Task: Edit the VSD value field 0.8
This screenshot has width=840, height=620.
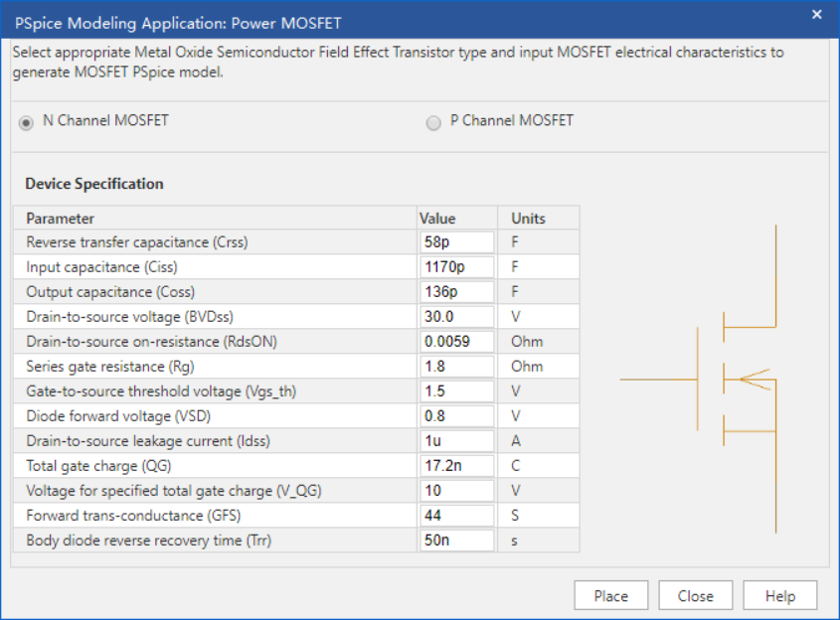Action: coord(457,416)
